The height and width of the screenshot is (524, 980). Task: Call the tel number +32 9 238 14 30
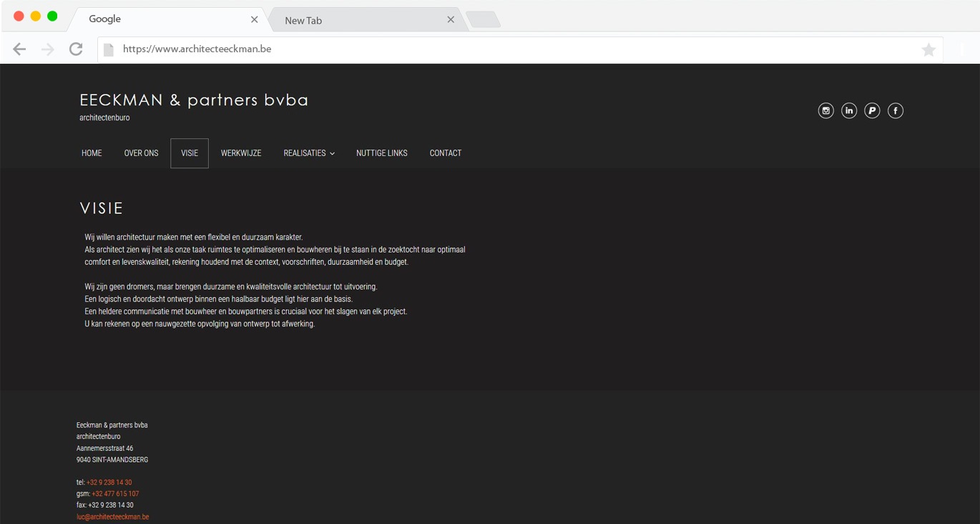pyautogui.click(x=109, y=482)
